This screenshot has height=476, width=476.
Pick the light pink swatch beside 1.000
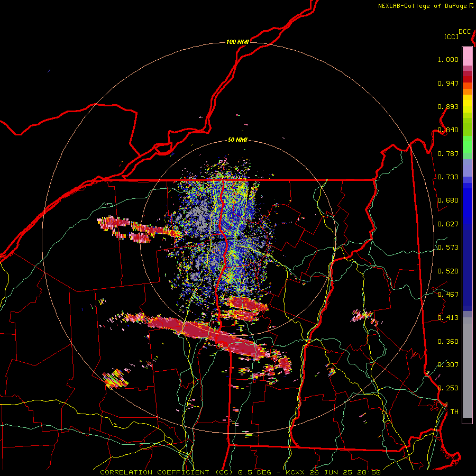click(x=467, y=56)
